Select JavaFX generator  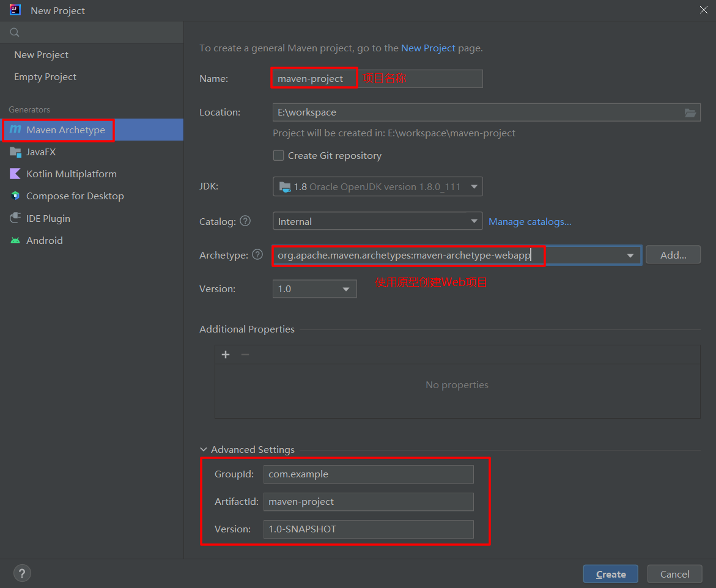point(92,152)
